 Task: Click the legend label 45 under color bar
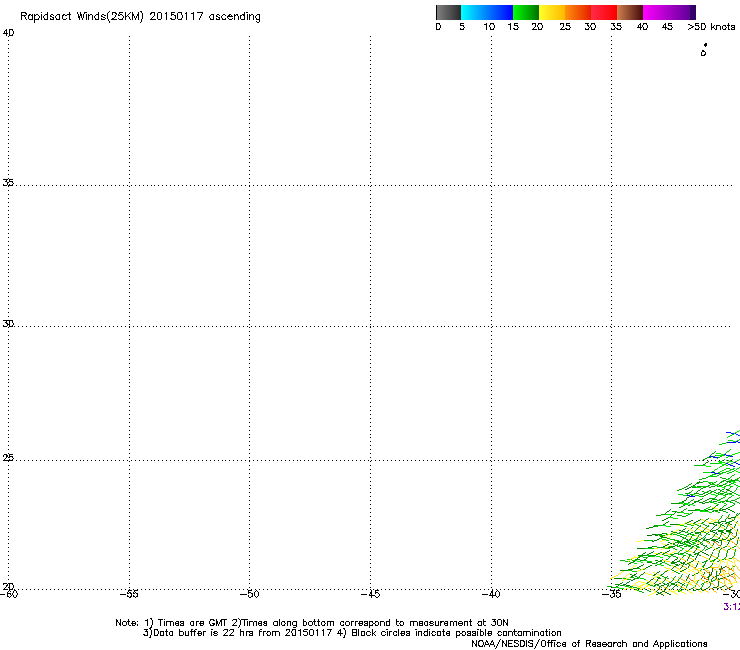click(667, 27)
